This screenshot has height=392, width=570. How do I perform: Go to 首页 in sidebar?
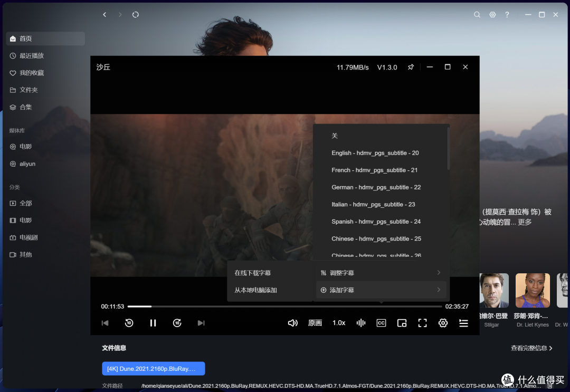pos(45,39)
